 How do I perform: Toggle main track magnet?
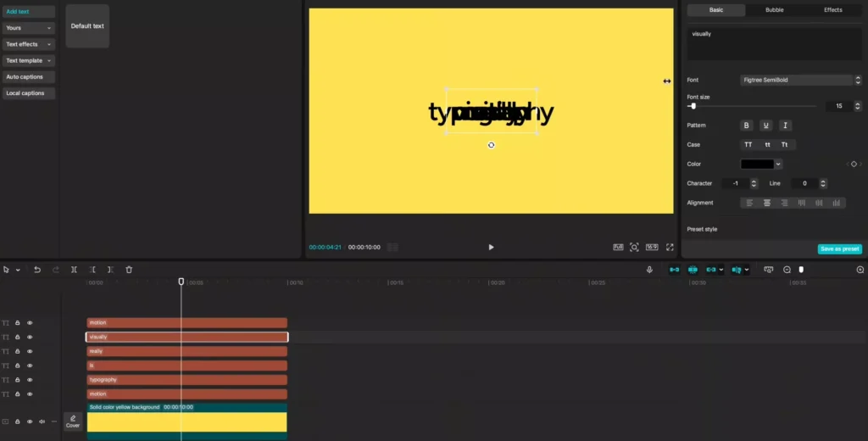coord(674,270)
